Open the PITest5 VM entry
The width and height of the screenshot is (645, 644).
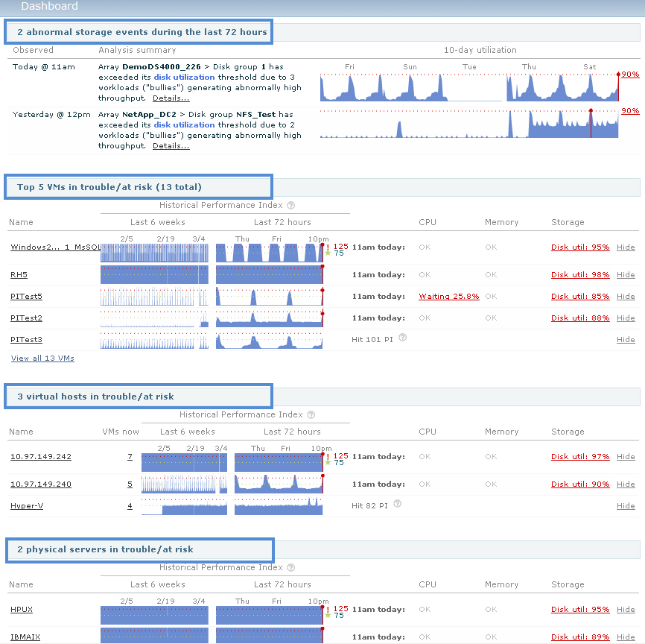click(26, 297)
